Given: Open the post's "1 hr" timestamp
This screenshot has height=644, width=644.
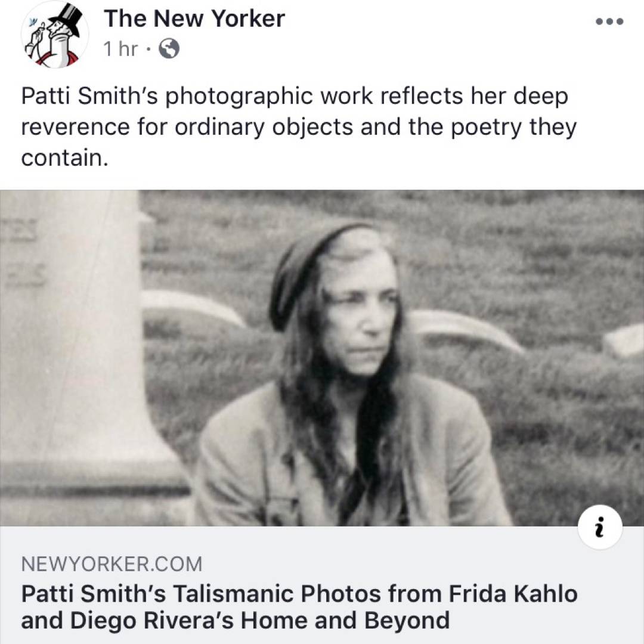Looking at the screenshot, I should (120, 49).
